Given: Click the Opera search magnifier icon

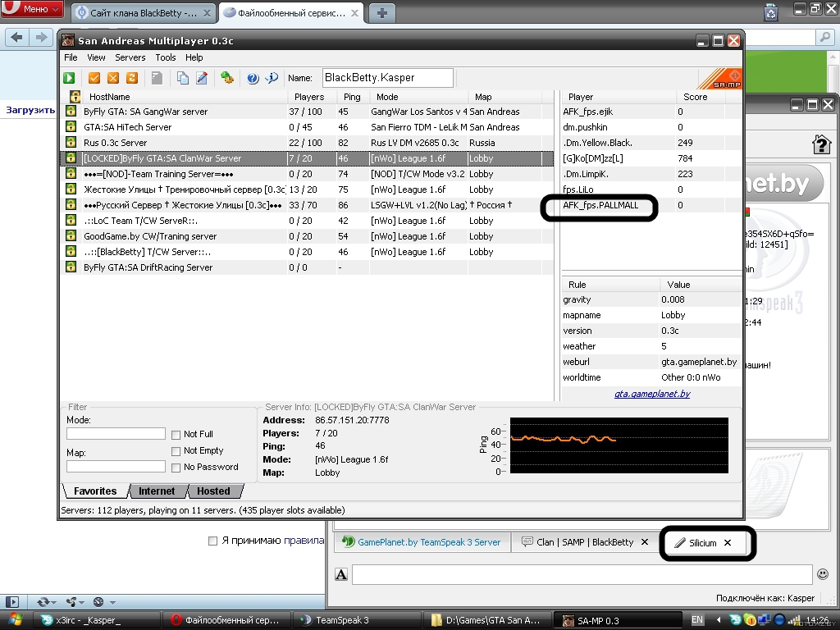Looking at the screenshot, I should [x=824, y=37].
